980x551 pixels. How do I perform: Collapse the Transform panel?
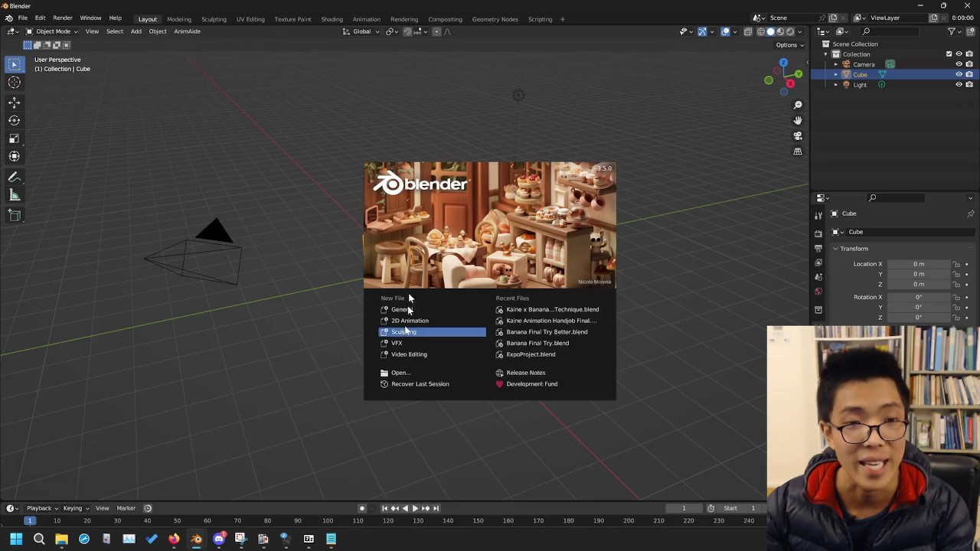pos(853,249)
